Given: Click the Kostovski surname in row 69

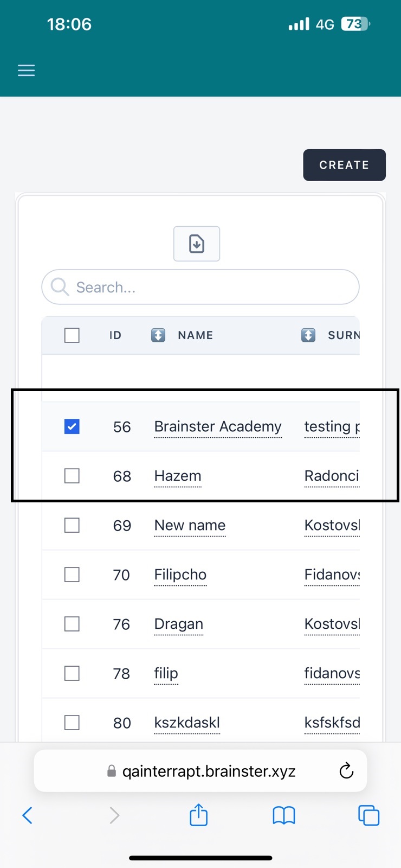Looking at the screenshot, I should 332,526.
